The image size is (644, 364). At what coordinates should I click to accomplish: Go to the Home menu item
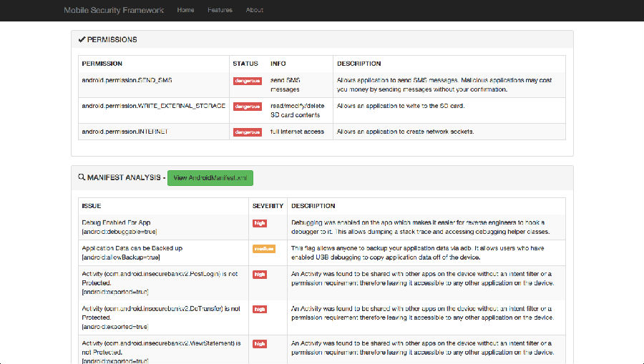185,10
